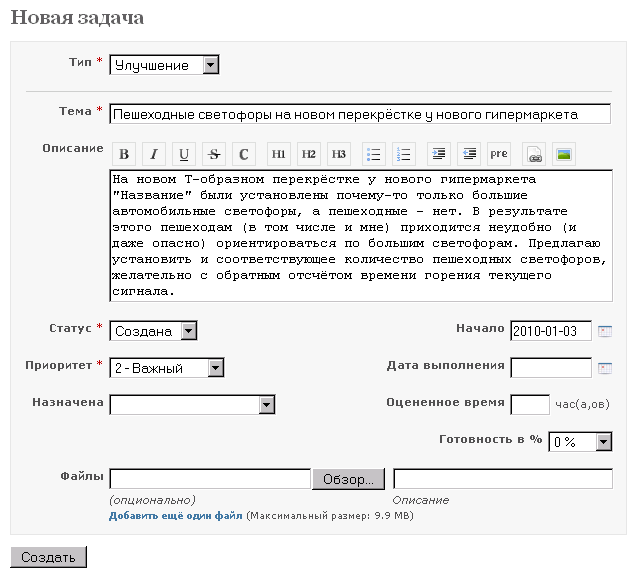Click the Начало date field 2010-01-03
Screen dimensions: 638x581
(x=551, y=331)
